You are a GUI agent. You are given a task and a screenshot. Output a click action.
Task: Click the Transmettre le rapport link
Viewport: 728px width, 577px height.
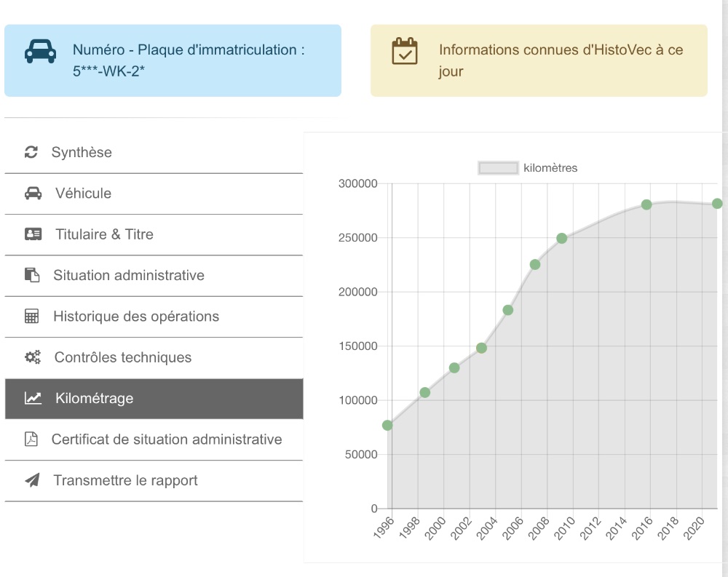tap(125, 480)
